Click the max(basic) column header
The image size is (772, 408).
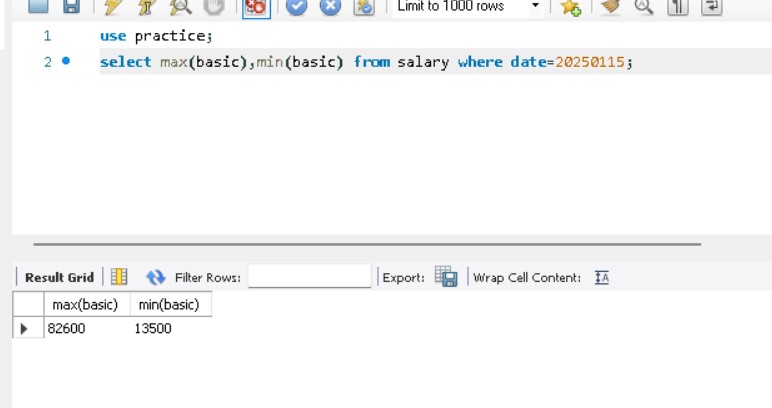(87, 305)
